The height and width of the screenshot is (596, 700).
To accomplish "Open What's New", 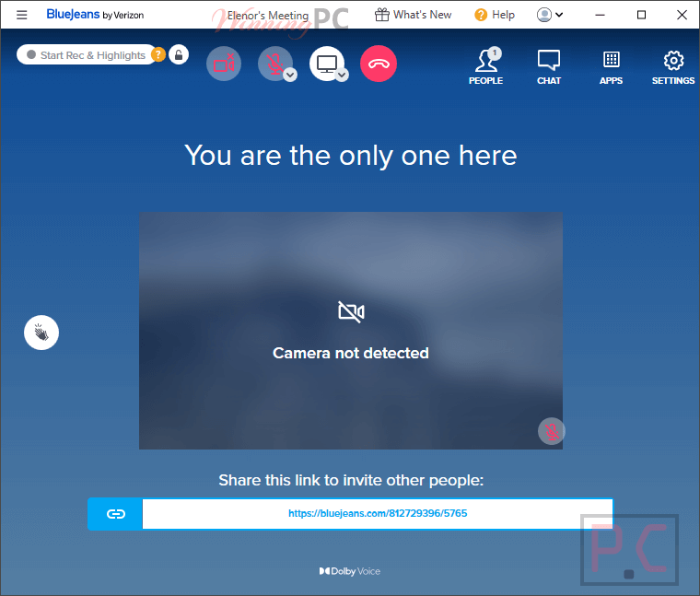I will (413, 15).
